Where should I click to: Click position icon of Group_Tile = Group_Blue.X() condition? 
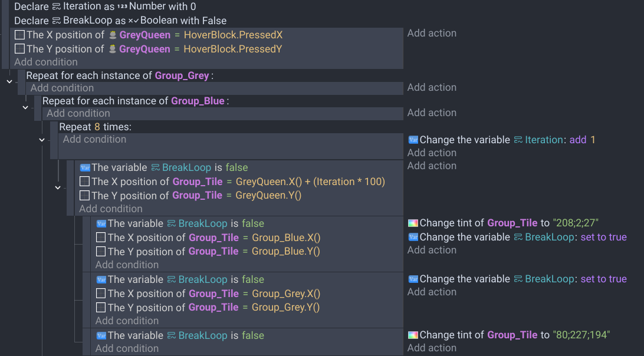101,238
